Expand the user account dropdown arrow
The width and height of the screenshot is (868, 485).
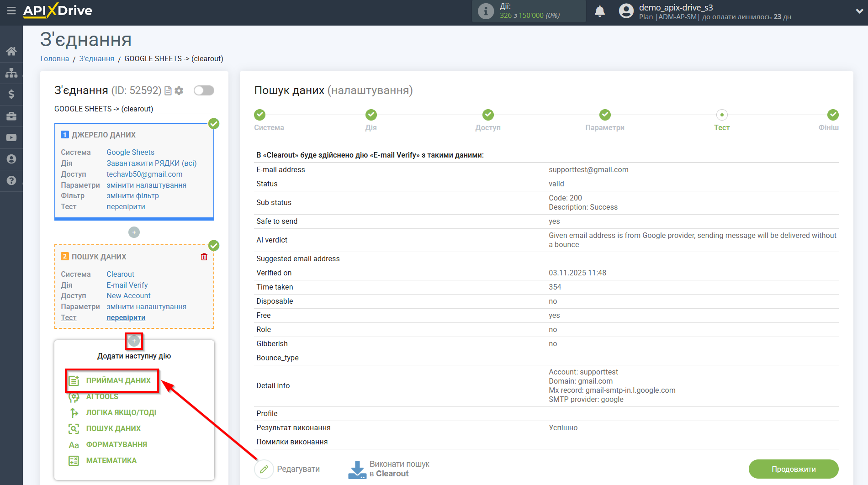(x=859, y=11)
